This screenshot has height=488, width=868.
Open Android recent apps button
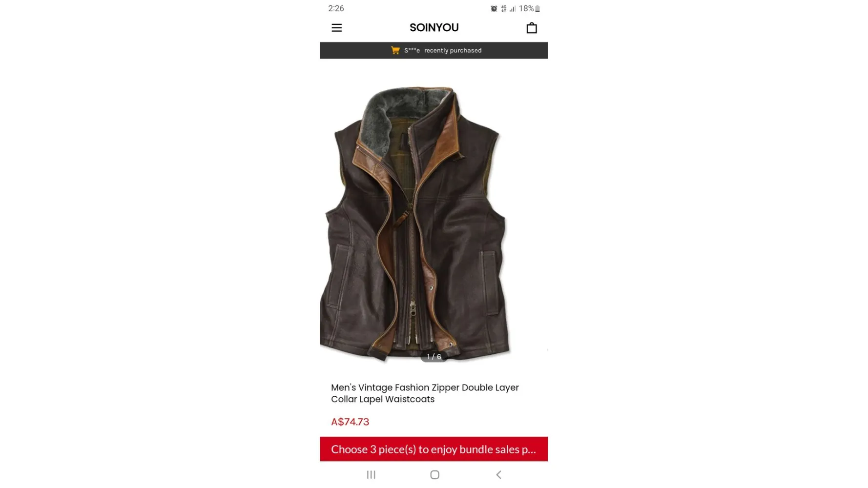tap(371, 474)
